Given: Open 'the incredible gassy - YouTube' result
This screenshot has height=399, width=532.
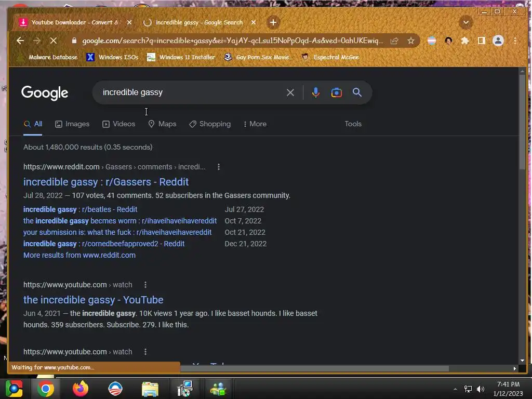Looking at the screenshot, I should (94, 300).
